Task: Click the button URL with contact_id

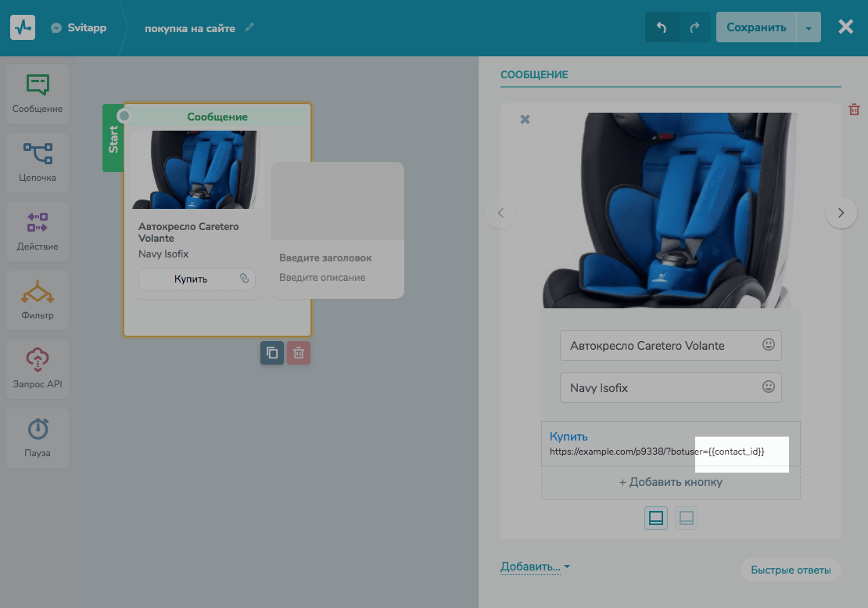Action: point(657,452)
